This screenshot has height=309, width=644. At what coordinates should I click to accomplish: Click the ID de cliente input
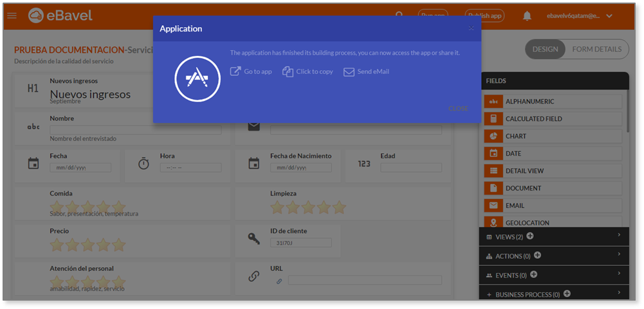pos(300,243)
